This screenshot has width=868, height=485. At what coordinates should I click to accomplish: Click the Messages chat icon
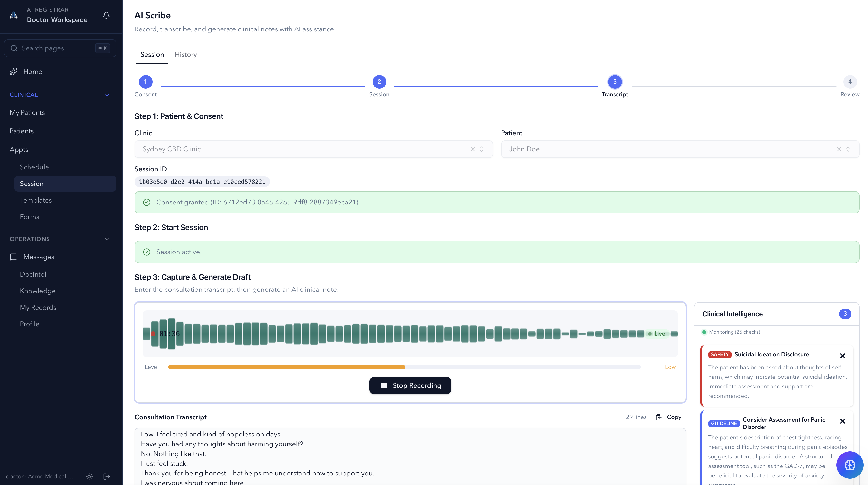coord(13,257)
